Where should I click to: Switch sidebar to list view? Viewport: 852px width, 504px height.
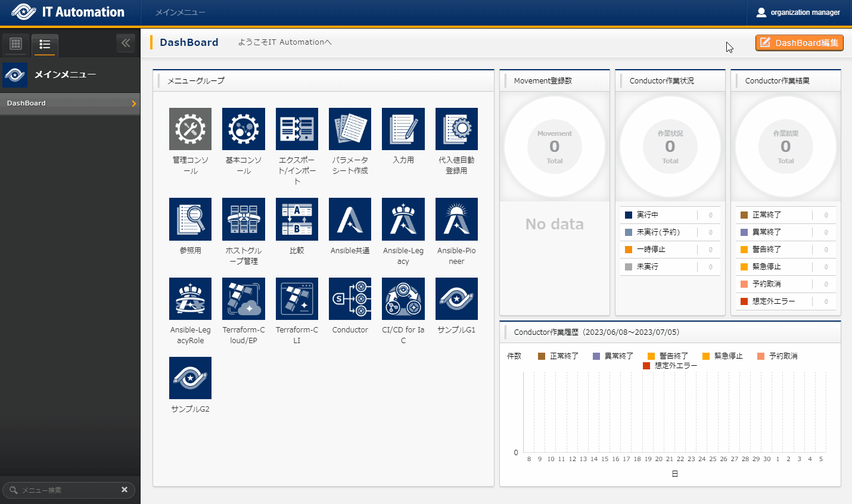click(45, 44)
